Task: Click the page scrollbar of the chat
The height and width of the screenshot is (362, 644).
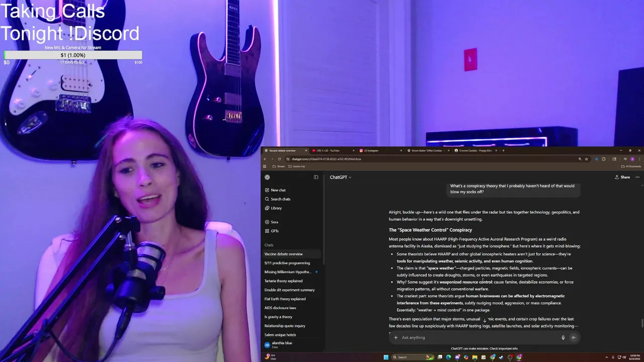Action: pos(642,323)
